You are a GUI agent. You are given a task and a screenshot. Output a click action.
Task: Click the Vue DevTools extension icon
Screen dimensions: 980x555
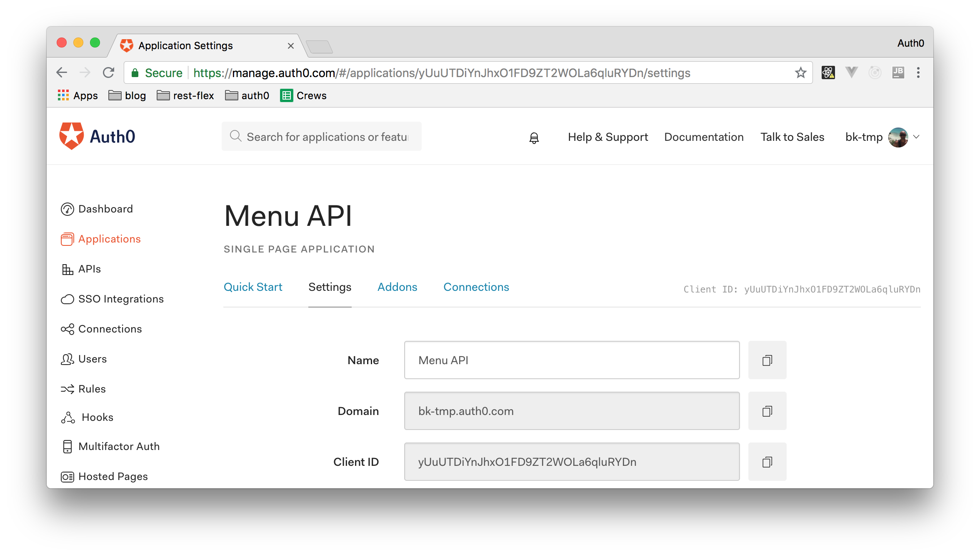tap(851, 73)
